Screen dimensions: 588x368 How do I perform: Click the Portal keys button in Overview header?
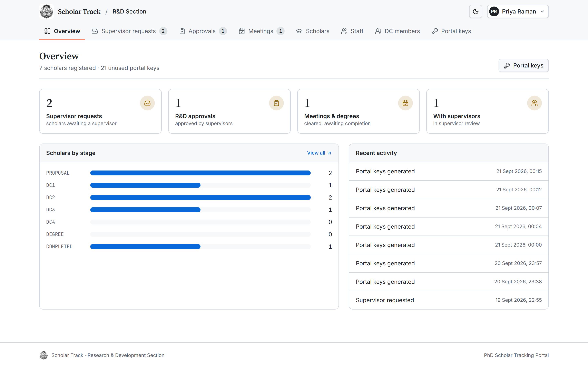click(x=523, y=65)
